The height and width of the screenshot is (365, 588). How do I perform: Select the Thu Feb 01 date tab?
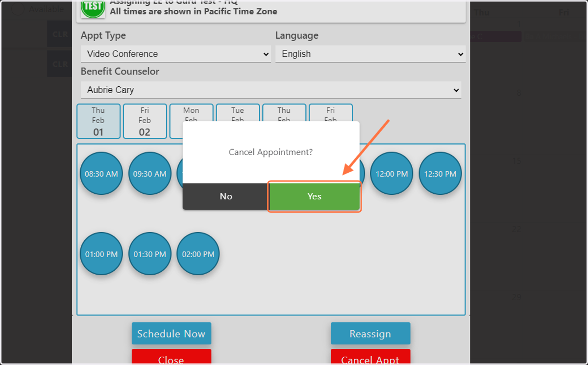(x=98, y=121)
